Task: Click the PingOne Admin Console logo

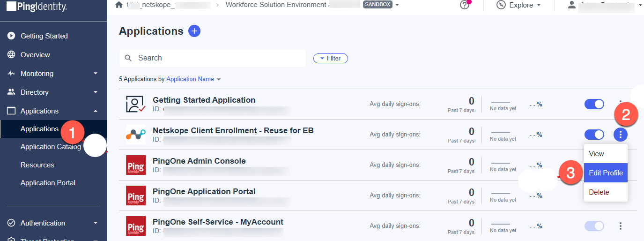Action: pyautogui.click(x=136, y=165)
